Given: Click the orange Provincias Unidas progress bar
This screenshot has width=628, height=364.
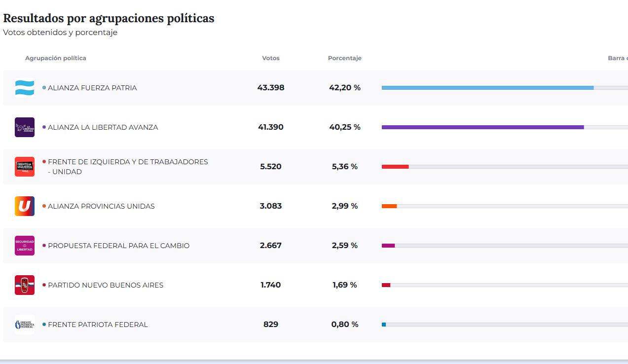Looking at the screenshot, I should [389, 206].
